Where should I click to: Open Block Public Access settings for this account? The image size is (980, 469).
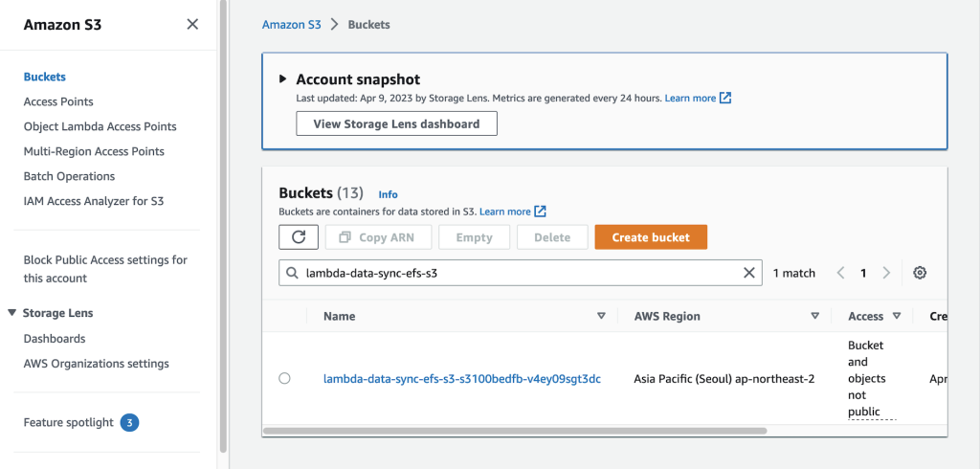(105, 269)
